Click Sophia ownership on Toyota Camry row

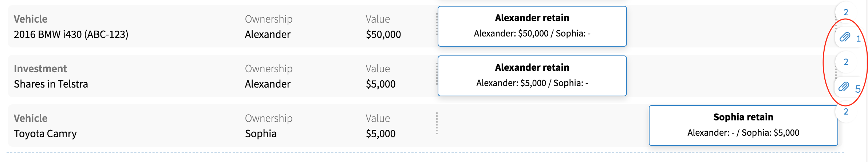[x=261, y=134]
